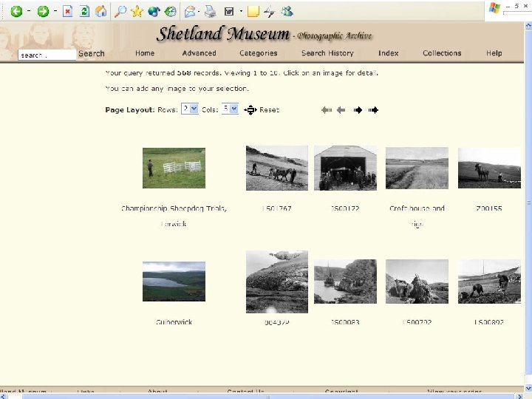Click the Windows flag logo
The height and width of the screenshot is (399, 532).
(x=494, y=8)
